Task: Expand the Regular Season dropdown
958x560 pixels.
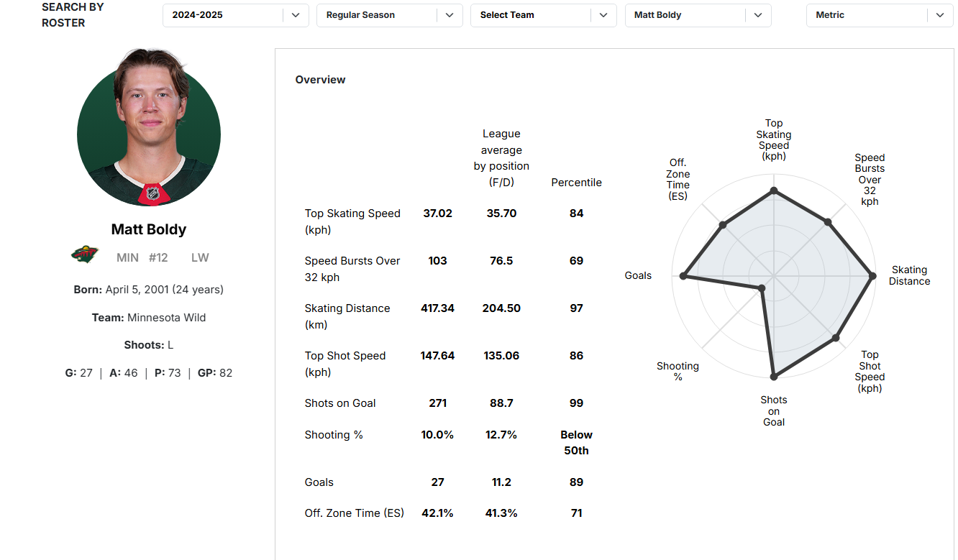Action: tap(389, 15)
